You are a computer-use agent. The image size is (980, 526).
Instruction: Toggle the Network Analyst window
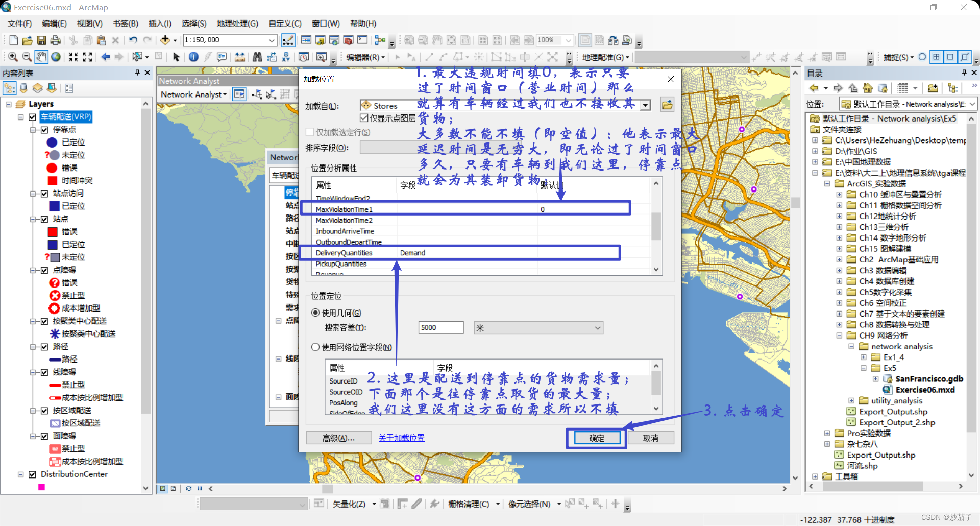pos(239,94)
